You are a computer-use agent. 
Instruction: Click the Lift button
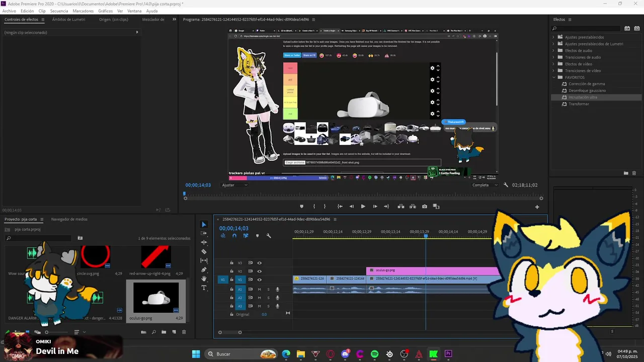pos(401,206)
